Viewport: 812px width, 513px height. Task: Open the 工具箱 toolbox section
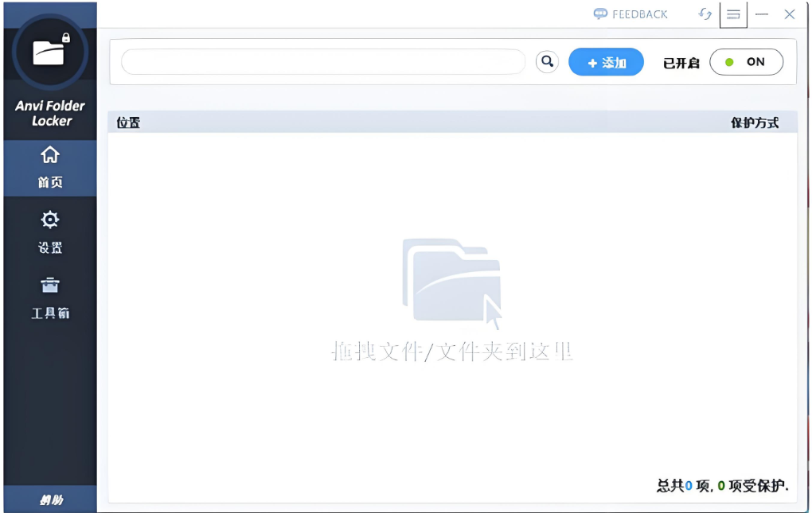coord(49,298)
